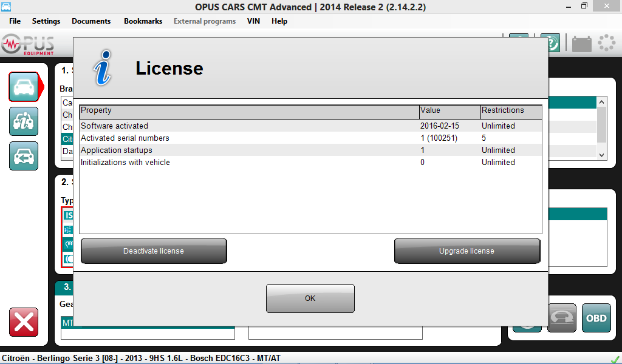
Task: Click 'Unlimited' in Initializations with vehicle row
Action: pos(498,163)
